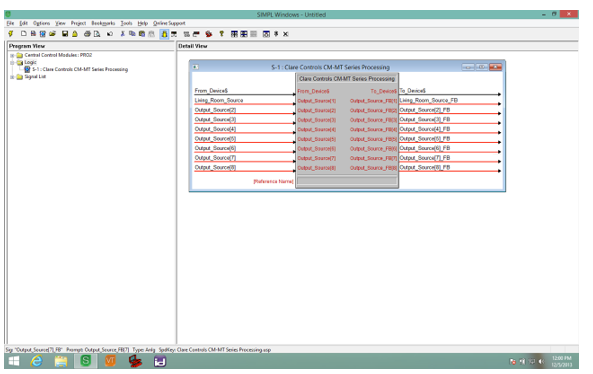Select the Signal List tree item
The image size is (593, 374).
point(35,77)
